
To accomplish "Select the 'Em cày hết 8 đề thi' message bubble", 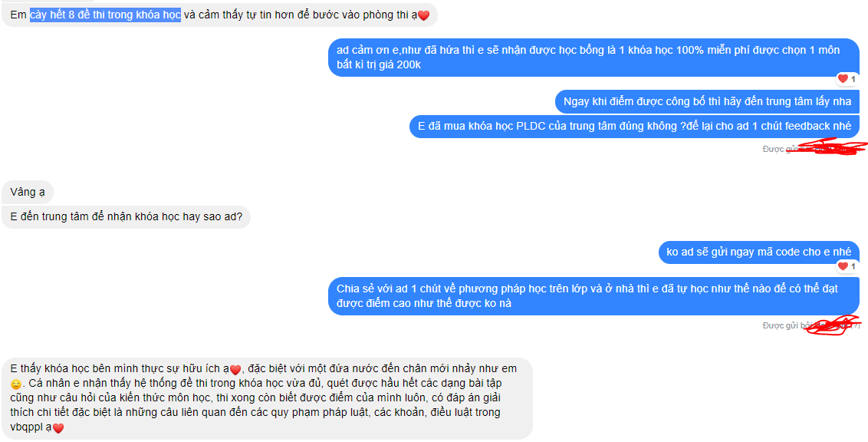I will pos(220,15).
